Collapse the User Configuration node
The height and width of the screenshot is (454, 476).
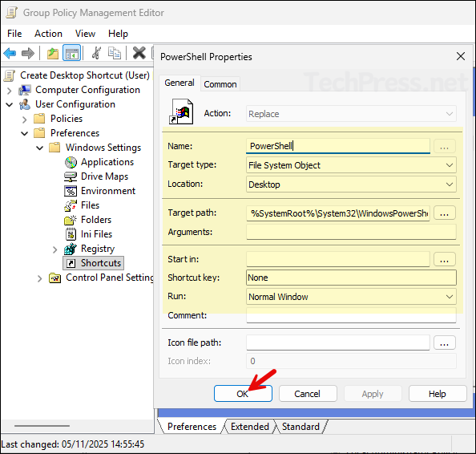10,105
